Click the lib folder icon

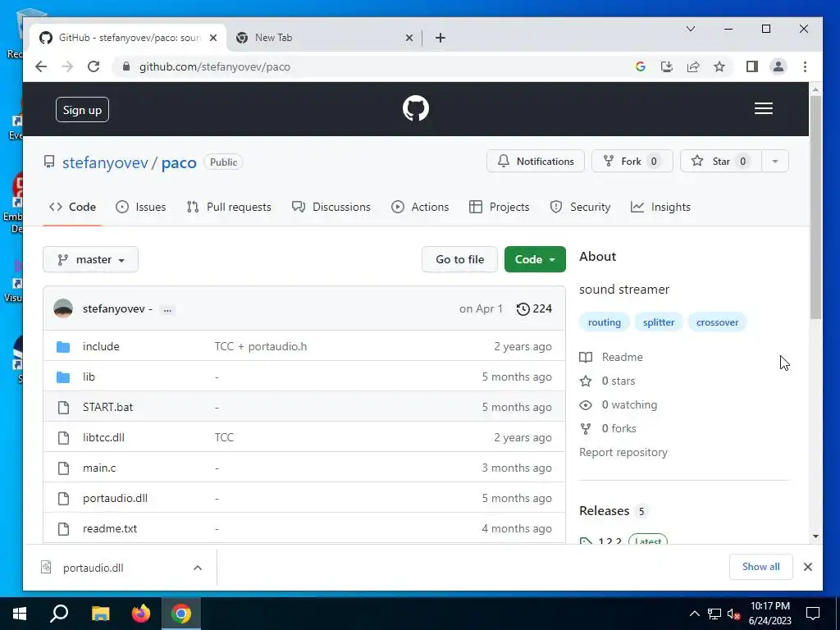click(63, 377)
